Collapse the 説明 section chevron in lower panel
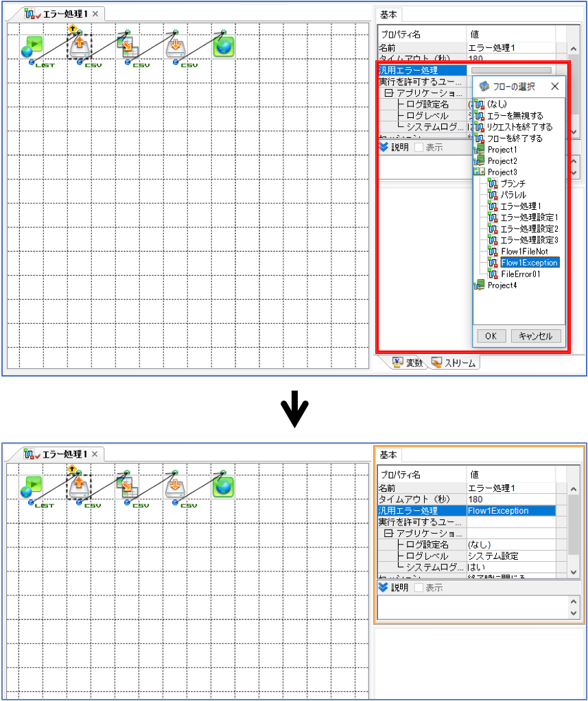 384,587
